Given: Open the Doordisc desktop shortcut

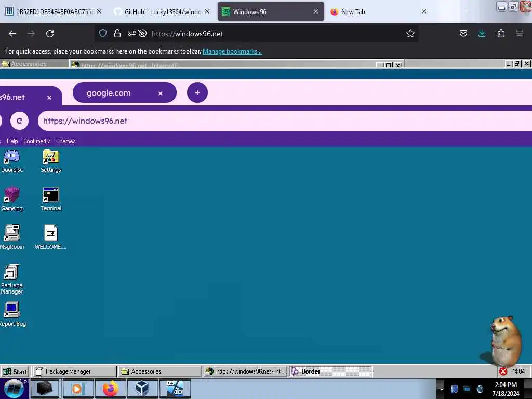Looking at the screenshot, I should pos(11,162).
